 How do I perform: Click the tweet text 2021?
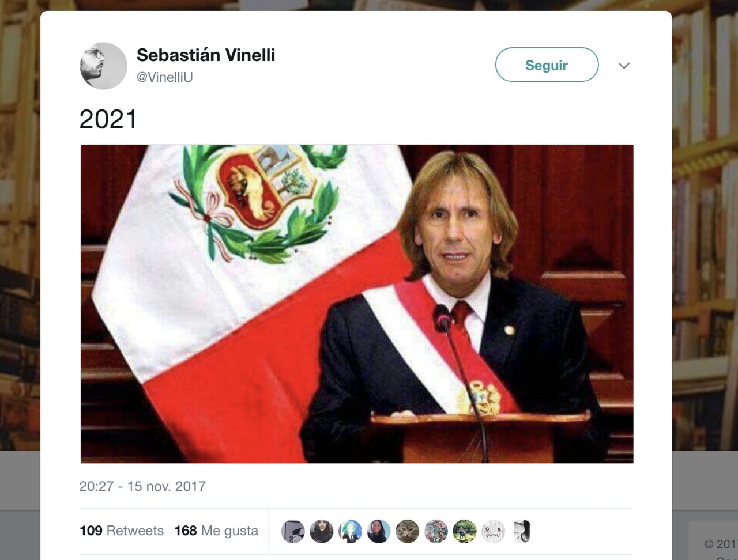[108, 119]
